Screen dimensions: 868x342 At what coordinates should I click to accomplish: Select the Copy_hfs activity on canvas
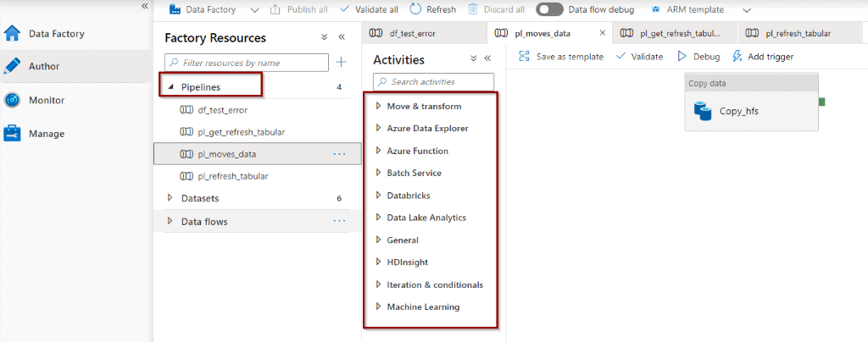point(751,102)
